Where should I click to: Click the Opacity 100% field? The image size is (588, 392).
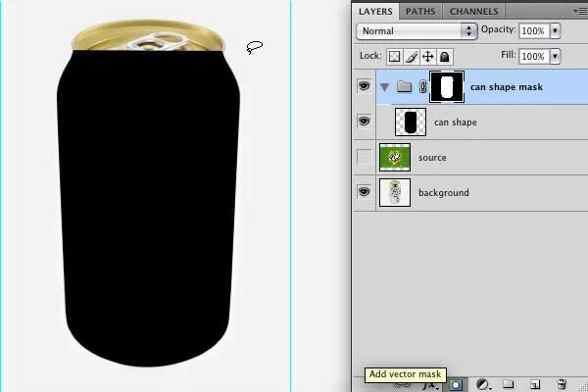point(534,30)
